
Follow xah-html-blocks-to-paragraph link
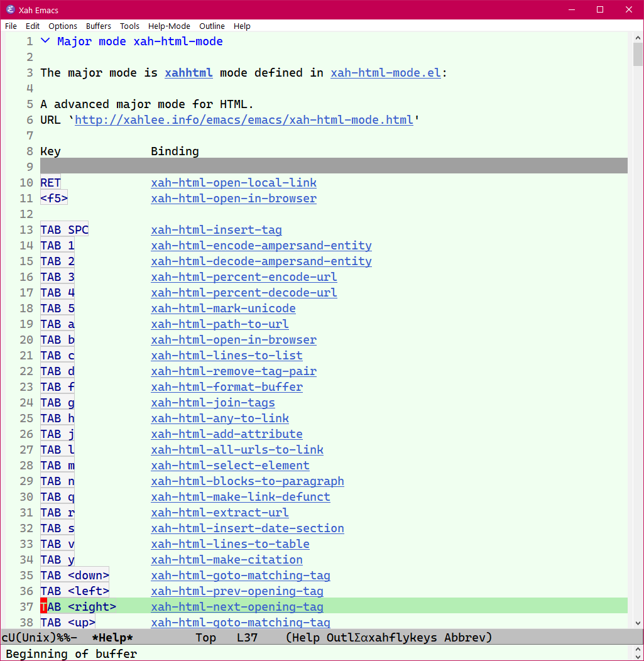click(x=248, y=481)
